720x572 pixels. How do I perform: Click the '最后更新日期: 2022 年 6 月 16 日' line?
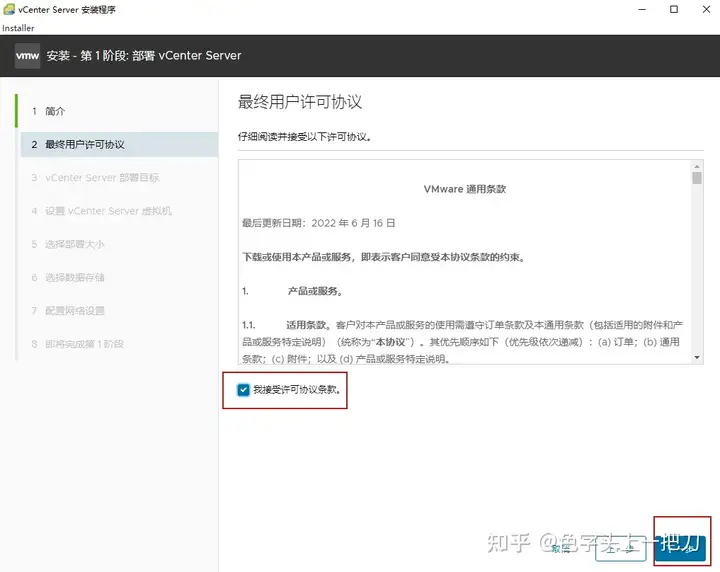(319, 223)
